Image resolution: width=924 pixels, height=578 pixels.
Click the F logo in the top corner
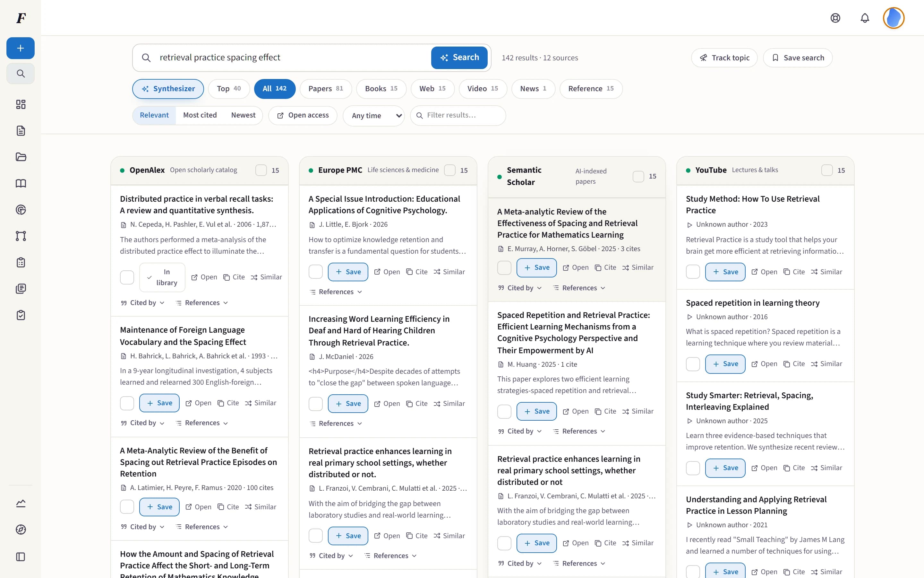(21, 18)
